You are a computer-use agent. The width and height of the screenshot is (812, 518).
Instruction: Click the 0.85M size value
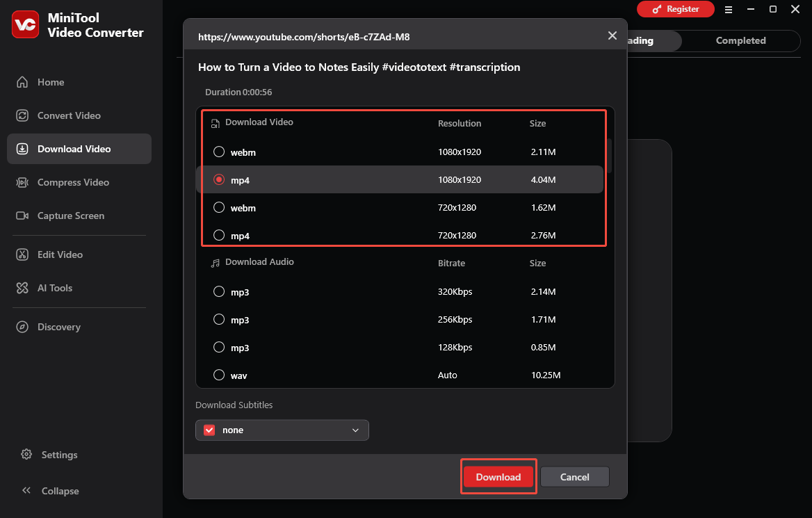pyautogui.click(x=543, y=347)
